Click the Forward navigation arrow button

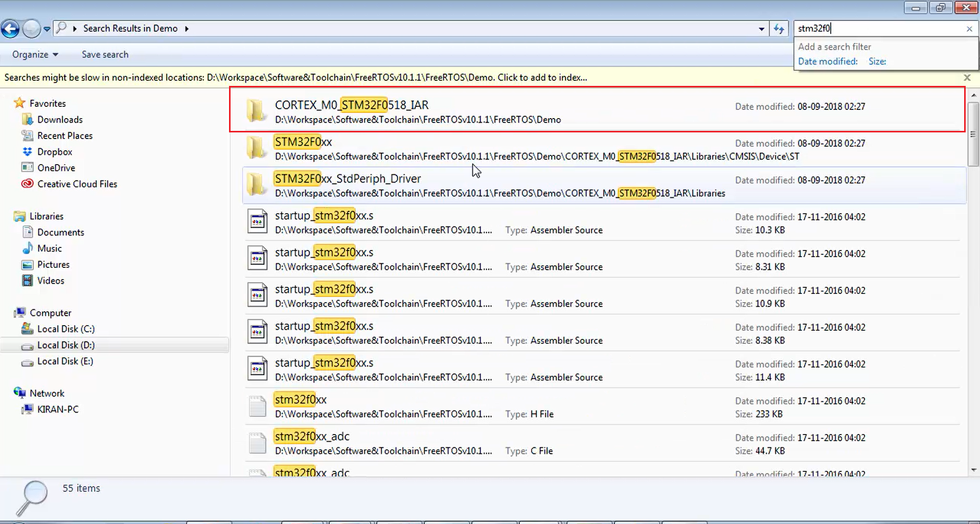click(32, 29)
